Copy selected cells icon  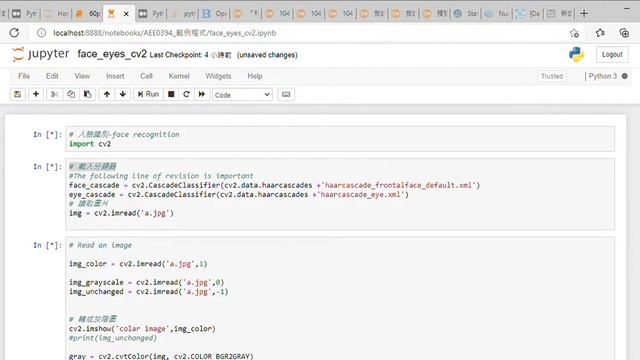tap(71, 94)
